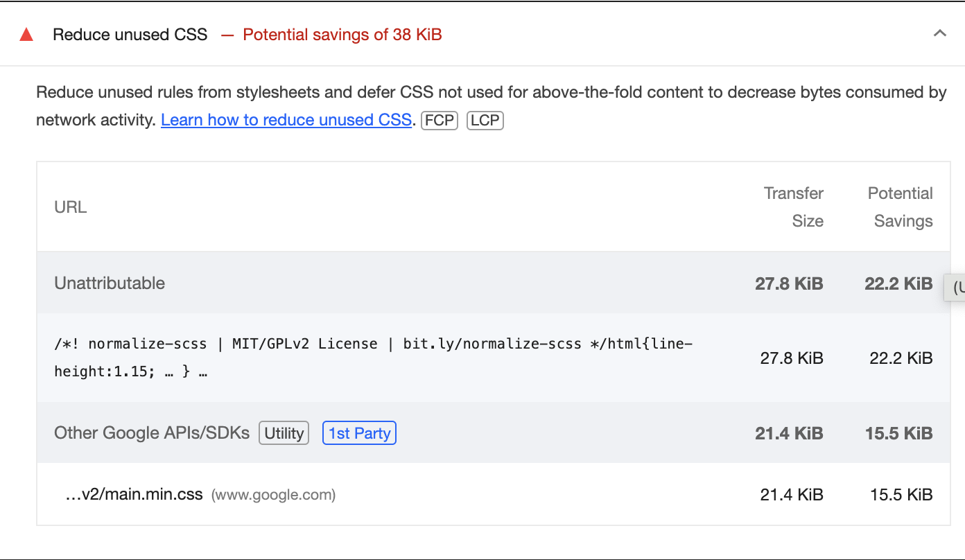The height and width of the screenshot is (560, 965).
Task: Open Learn how to reduce unused CSS link
Action: point(286,120)
